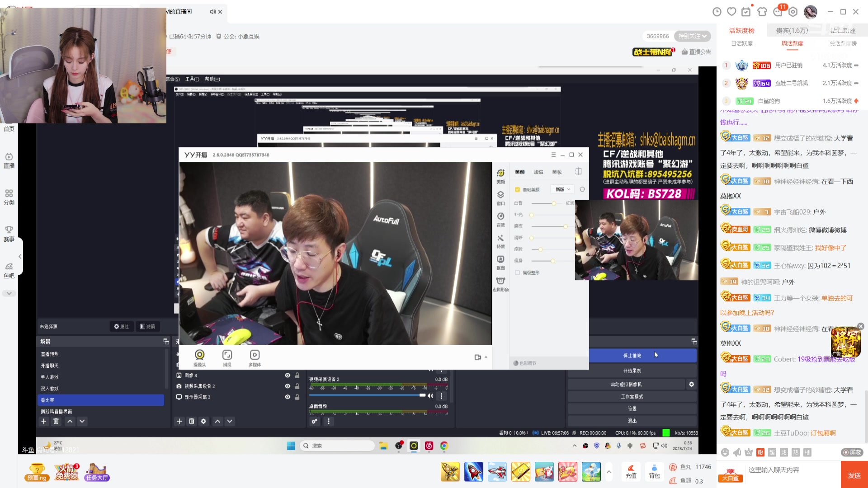Delete selected scene with the trash icon
The height and width of the screenshot is (488, 868).
coord(56,421)
